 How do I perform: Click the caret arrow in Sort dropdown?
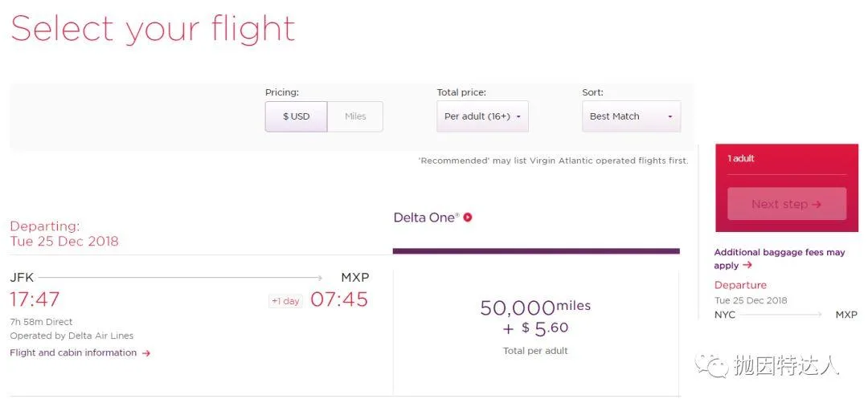pyautogui.click(x=669, y=117)
